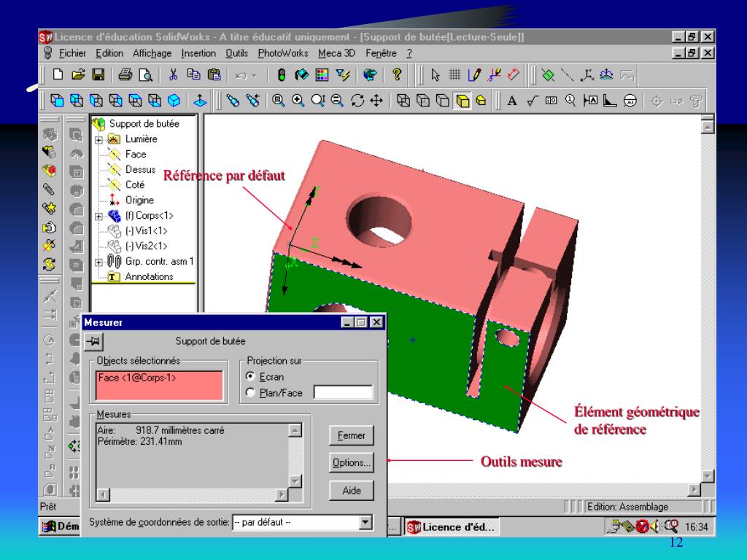Cut the selection with the scissors icon
Screen dimensions: 747x560
173,75
